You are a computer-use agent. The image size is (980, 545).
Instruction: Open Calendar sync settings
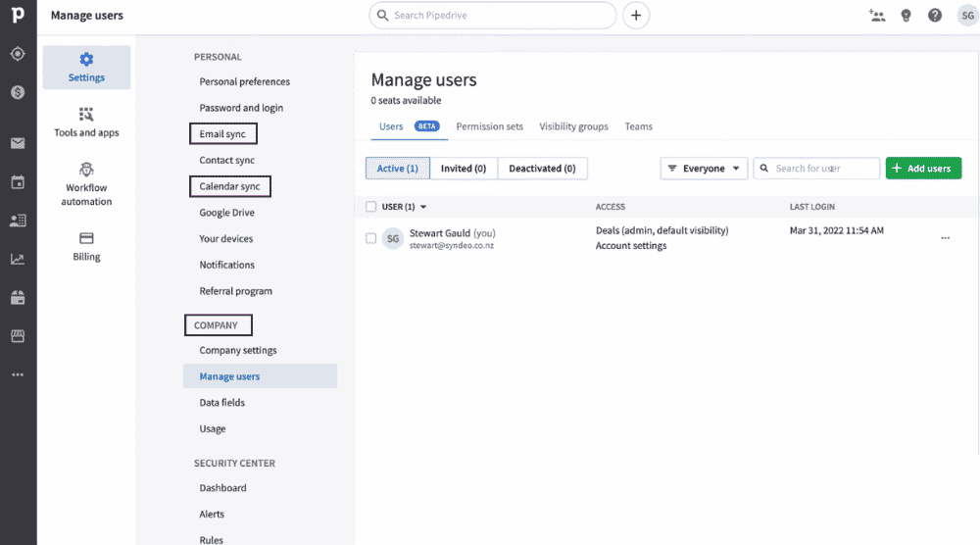(229, 186)
